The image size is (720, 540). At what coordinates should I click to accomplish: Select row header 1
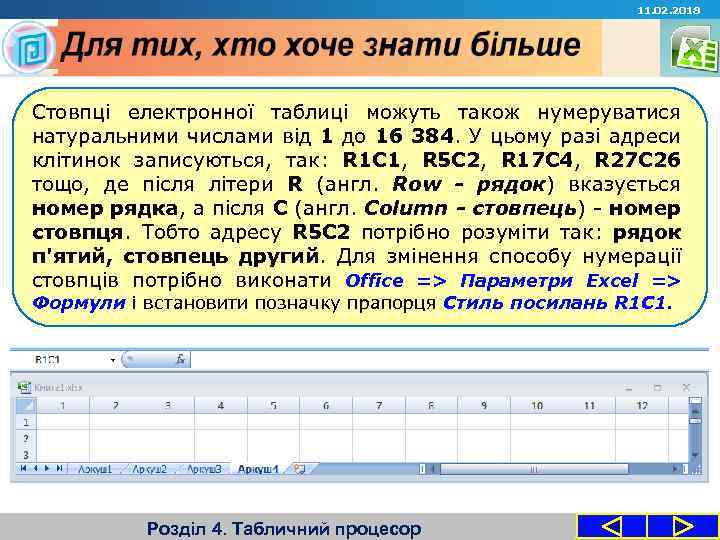click(x=27, y=422)
